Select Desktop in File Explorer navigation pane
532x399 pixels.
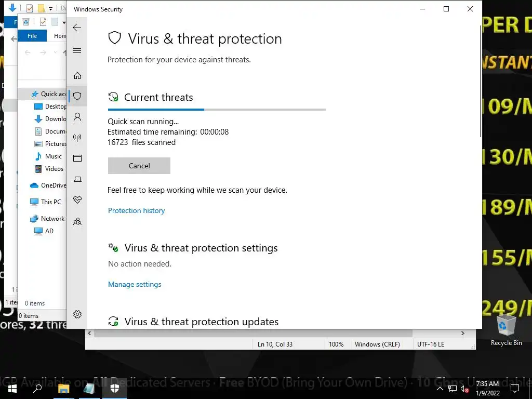(50, 107)
